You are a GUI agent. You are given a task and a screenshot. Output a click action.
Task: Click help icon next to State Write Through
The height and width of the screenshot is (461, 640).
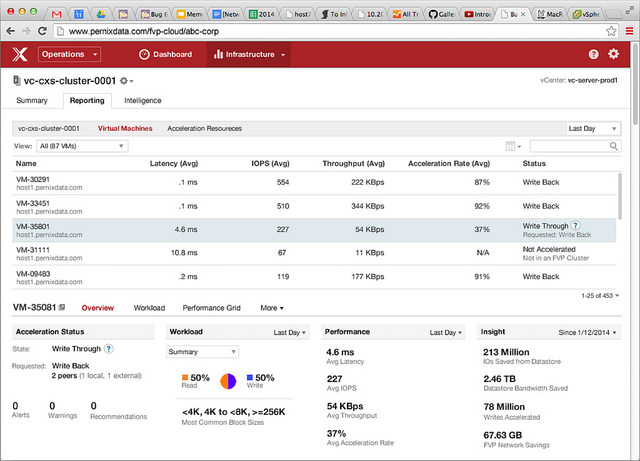pos(108,349)
